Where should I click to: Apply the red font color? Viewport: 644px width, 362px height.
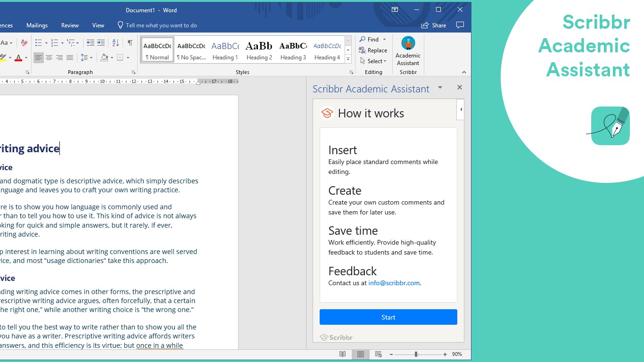[x=18, y=58]
